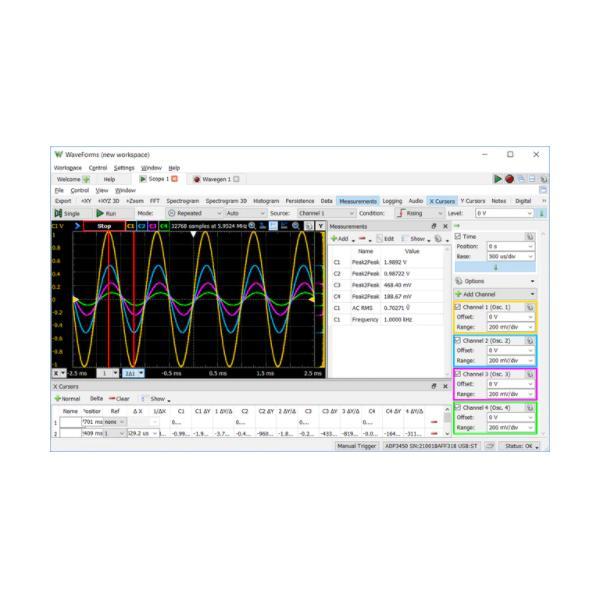
Task: Click the Add Channel button
Action: coord(480,294)
